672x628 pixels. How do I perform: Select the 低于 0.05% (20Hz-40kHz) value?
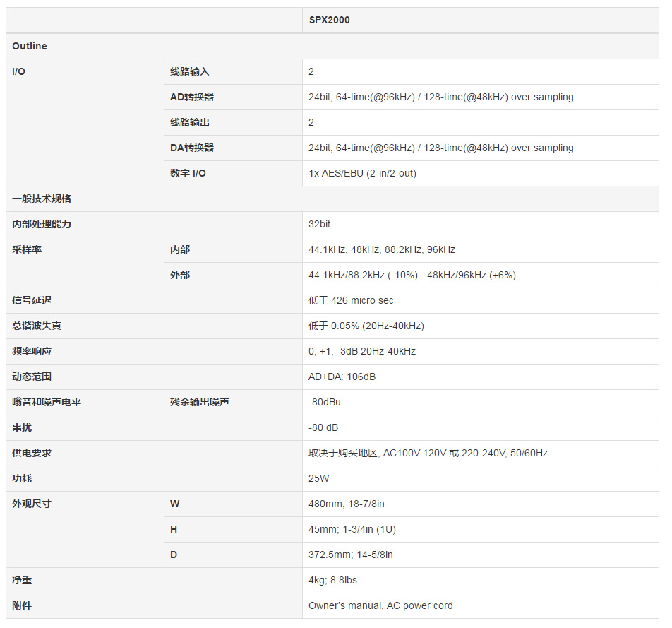coord(366,326)
